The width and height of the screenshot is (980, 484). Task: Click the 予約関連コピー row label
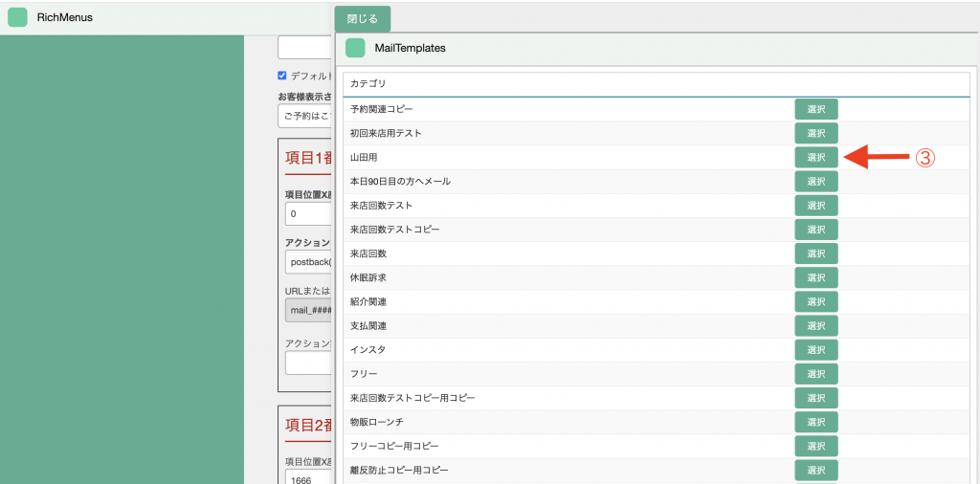point(381,109)
